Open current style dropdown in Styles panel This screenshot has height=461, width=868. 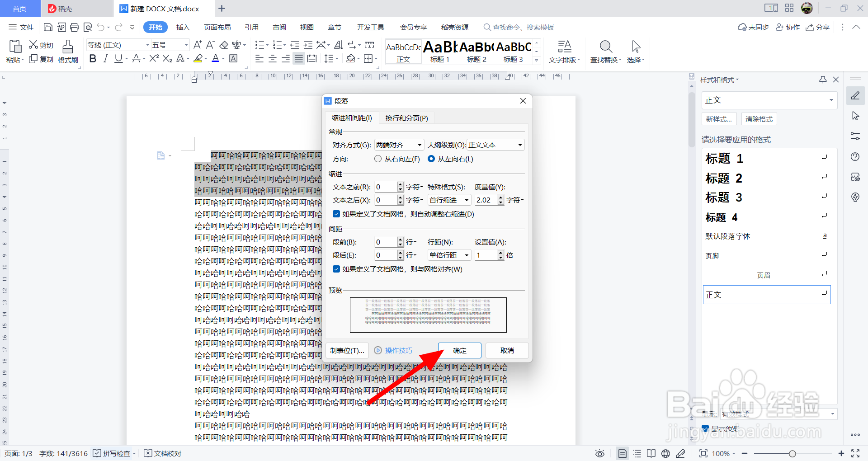(x=769, y=100)
